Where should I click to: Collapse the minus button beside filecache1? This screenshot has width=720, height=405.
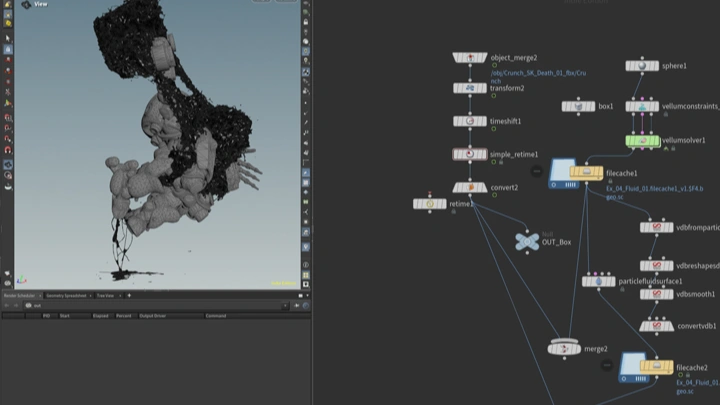(537, 171)
